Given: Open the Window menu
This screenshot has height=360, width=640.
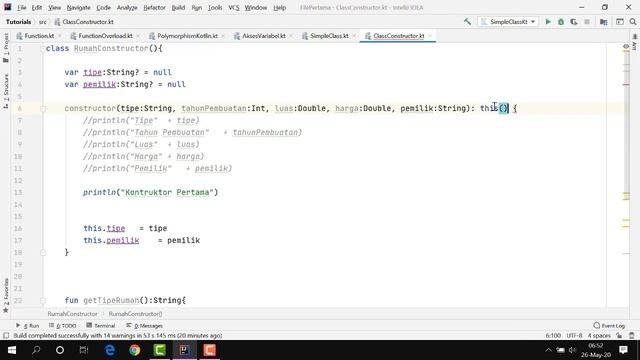Looking at the screenshot, I should (x=256, y=7).
